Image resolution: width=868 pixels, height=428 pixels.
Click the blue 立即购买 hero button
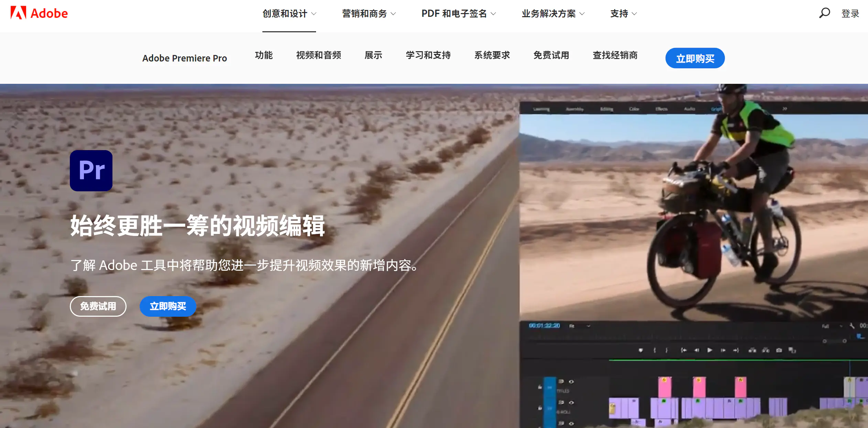[168, 306]
